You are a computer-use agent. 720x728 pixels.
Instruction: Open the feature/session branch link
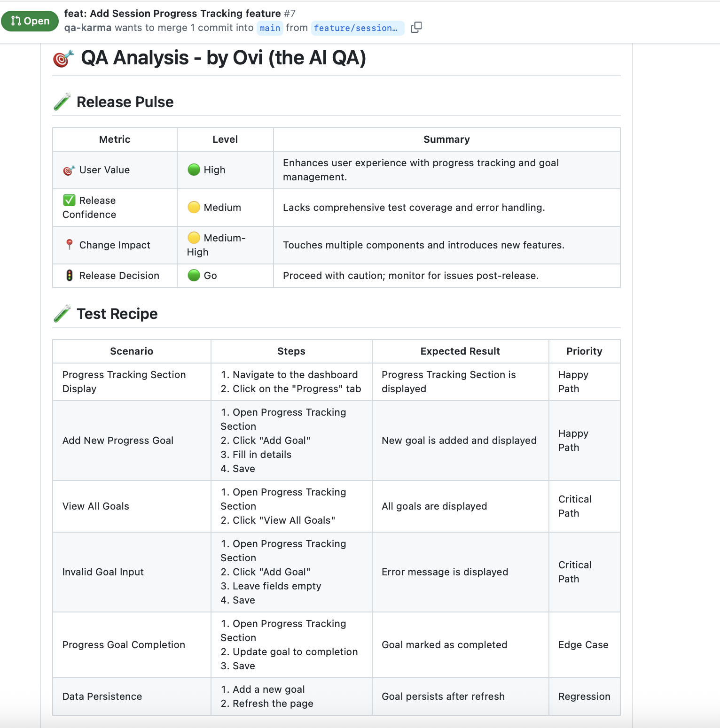click(x=356, y=28)
